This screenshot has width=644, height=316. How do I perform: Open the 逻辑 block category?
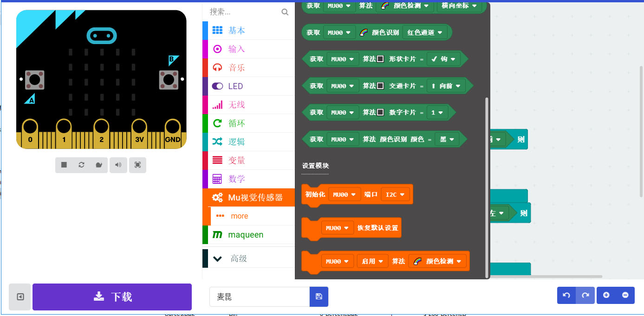(x=248, y=142)
